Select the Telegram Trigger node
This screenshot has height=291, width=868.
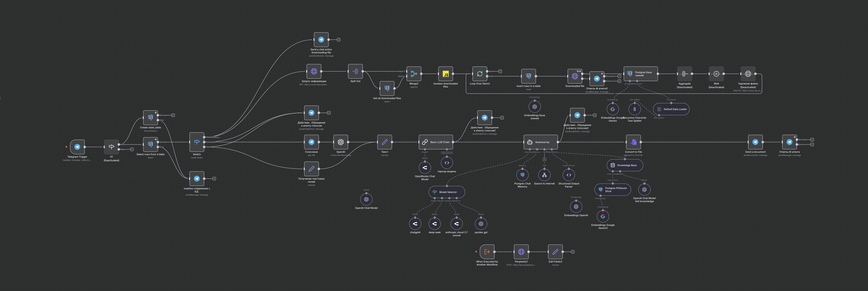77,147
